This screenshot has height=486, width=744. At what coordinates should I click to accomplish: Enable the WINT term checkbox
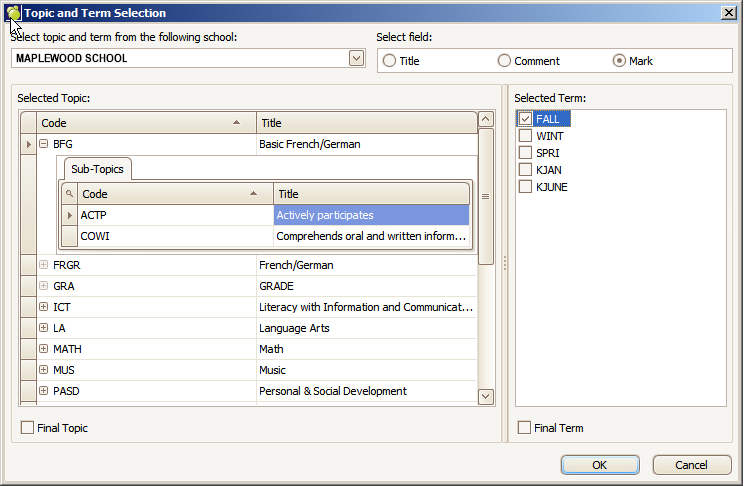(525, 136)
